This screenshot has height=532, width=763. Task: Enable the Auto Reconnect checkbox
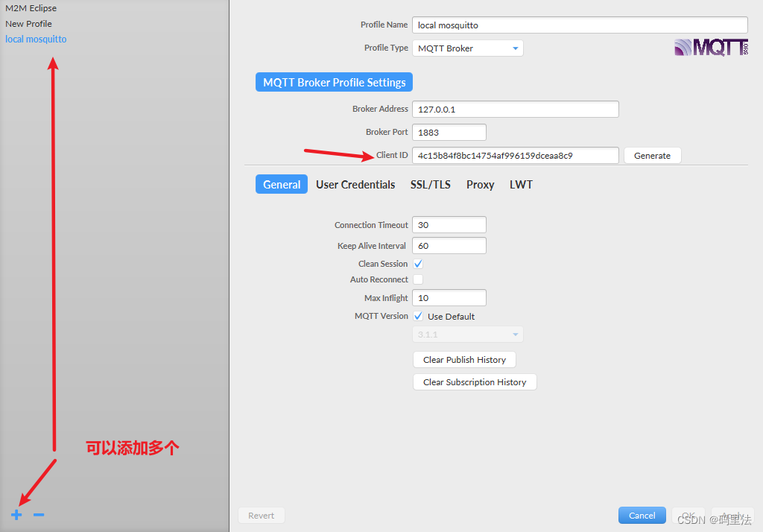point(418,279)
